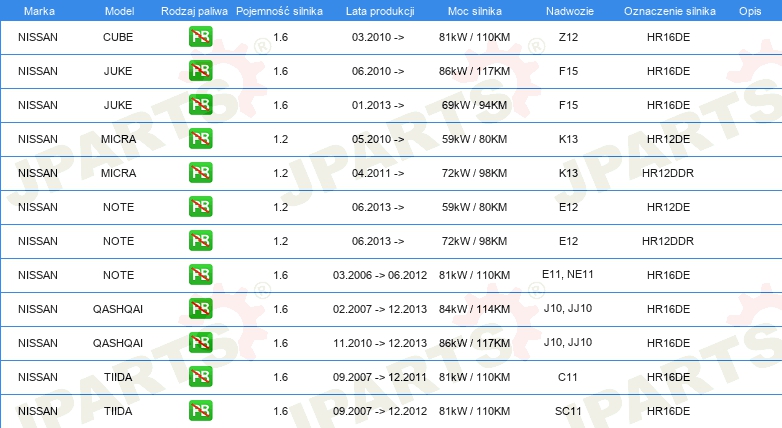The width and height of the screenshot is (782, 428).
Task: Click the fuel icon in the TIIDA C11 row
Action: pos(200,377)
